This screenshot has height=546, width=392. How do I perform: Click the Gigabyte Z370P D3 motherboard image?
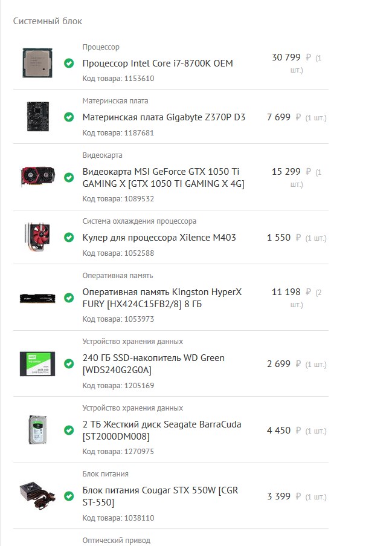coord(37,117)
